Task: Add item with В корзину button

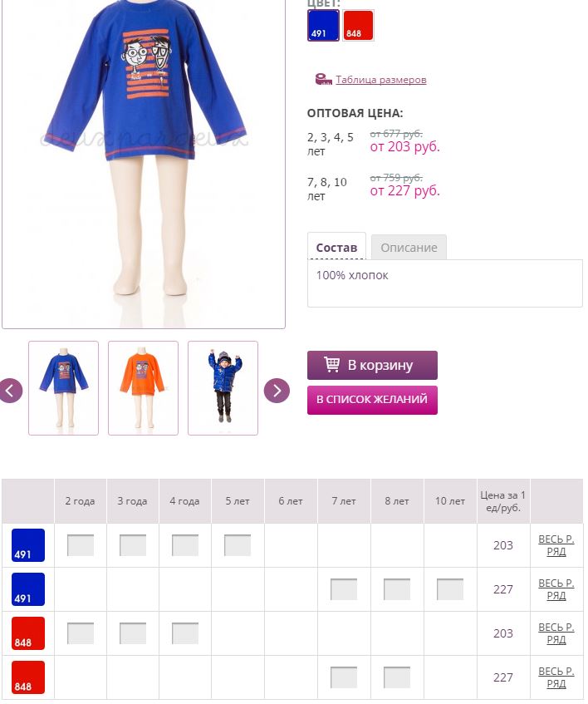Action: click(x=372, y=365)
